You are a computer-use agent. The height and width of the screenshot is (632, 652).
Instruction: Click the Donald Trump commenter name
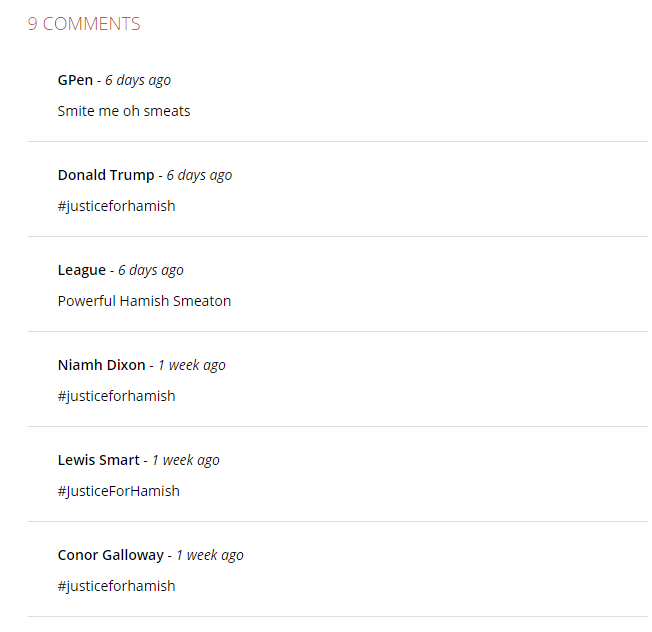(x=106, y=175)
